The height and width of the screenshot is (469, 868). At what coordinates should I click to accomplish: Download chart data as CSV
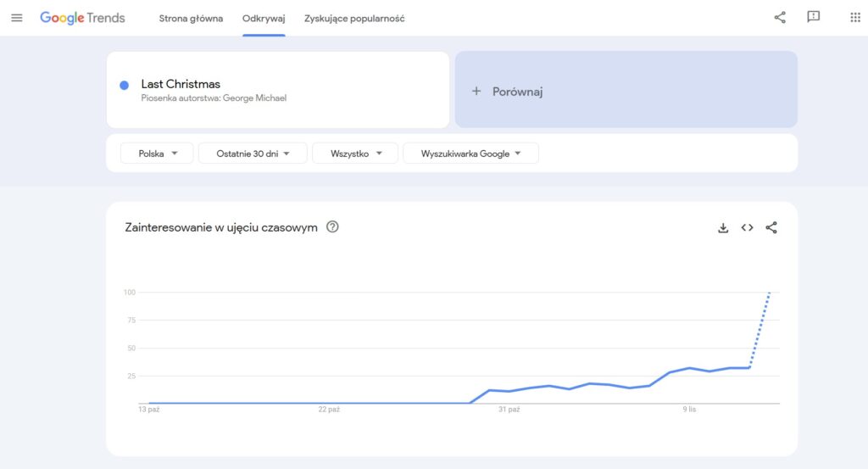click(x=723, y=227)
